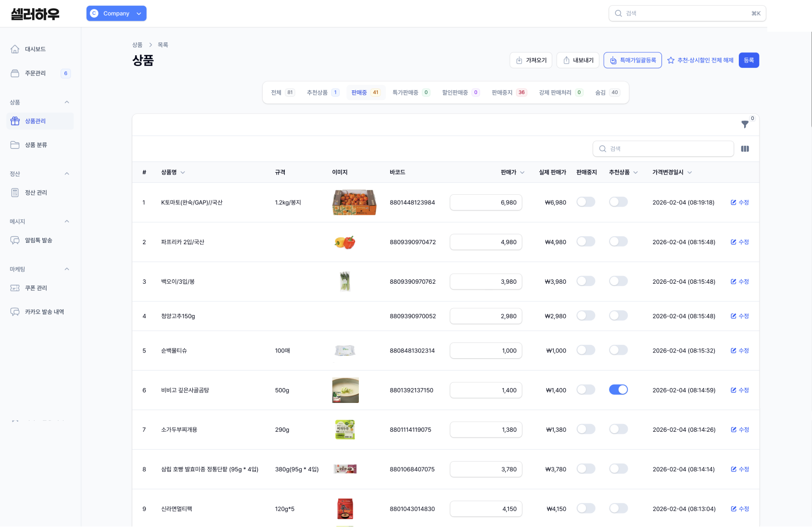This screenshot has height=527, width=812.
Task: Click the top global search field
Action: tap(687, 13)
